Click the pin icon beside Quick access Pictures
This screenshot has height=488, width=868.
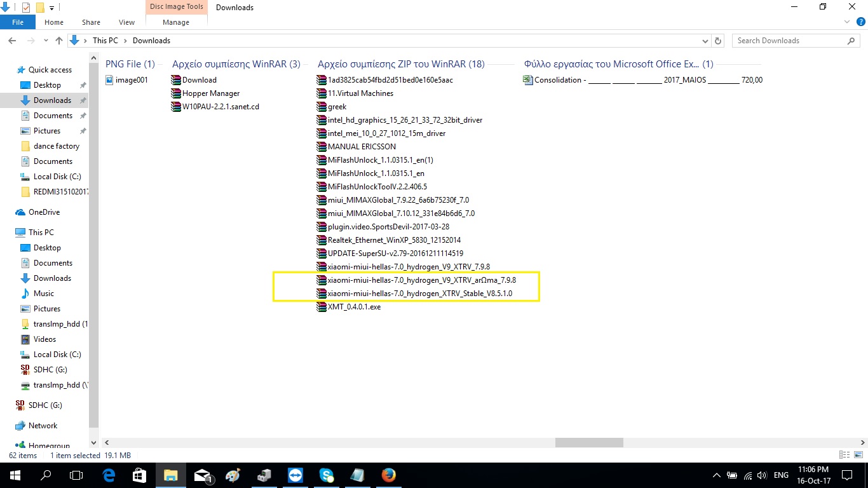point(83,131)
